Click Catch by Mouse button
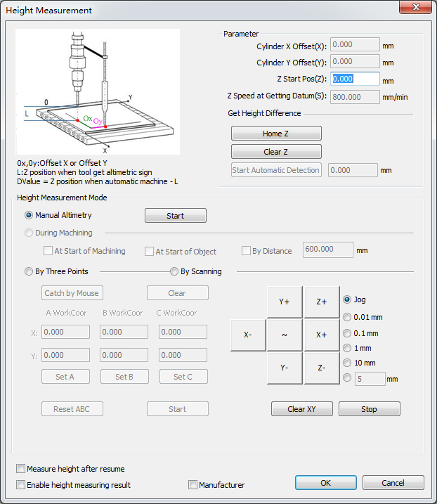The width and height of the screenshot is (437, 504). coord(72,293)
